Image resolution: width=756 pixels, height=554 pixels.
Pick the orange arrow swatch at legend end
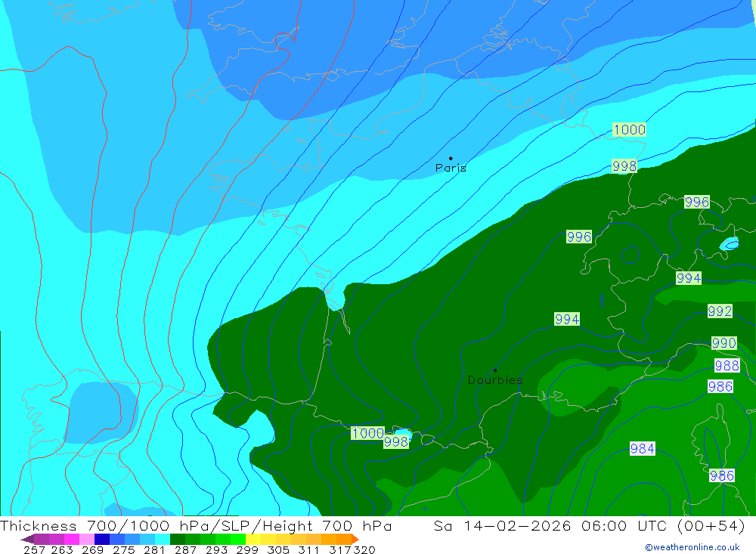(355, 539)
